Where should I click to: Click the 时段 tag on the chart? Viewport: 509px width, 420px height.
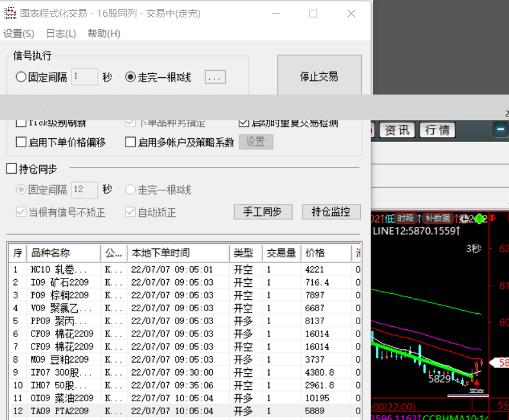tap(405, 219)
